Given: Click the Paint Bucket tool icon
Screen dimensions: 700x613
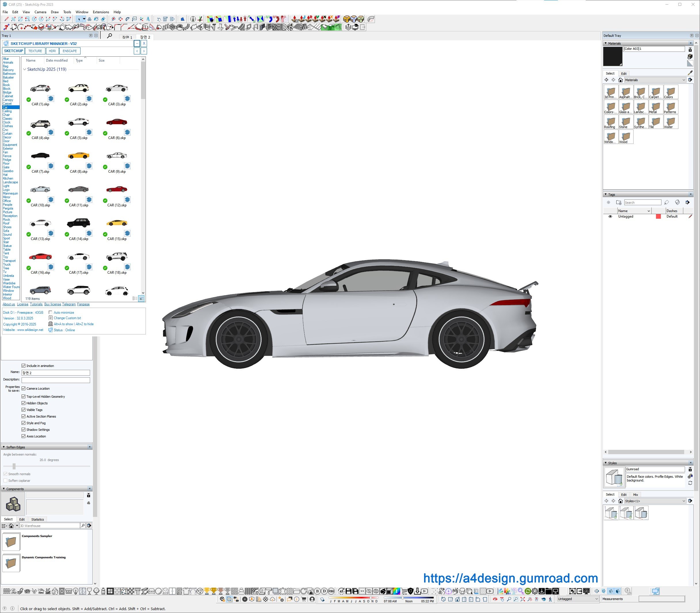Looking at the screenshot, I should tap(96, 19).
